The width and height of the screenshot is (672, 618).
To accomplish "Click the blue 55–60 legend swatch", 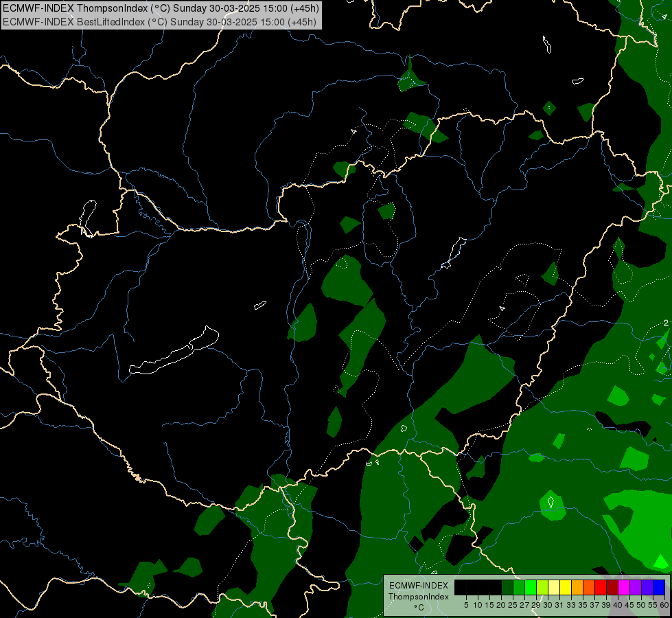I will (660, 587).
